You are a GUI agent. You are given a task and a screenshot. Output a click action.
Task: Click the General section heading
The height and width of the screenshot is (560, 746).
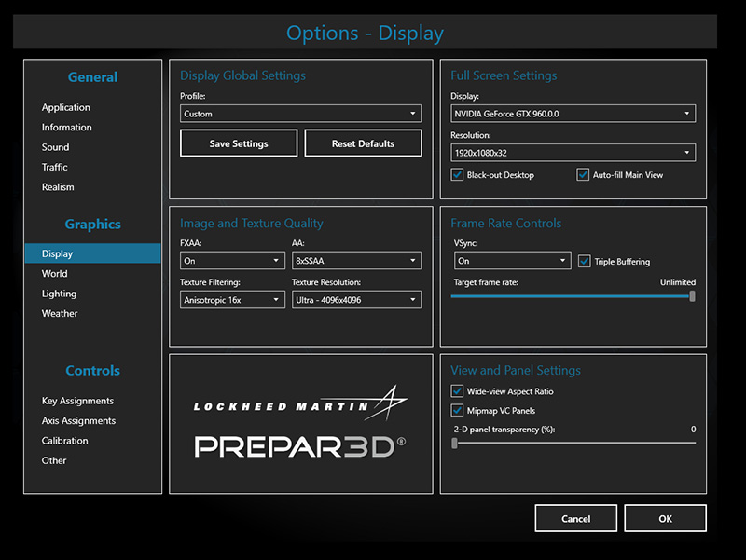(92, 77)
